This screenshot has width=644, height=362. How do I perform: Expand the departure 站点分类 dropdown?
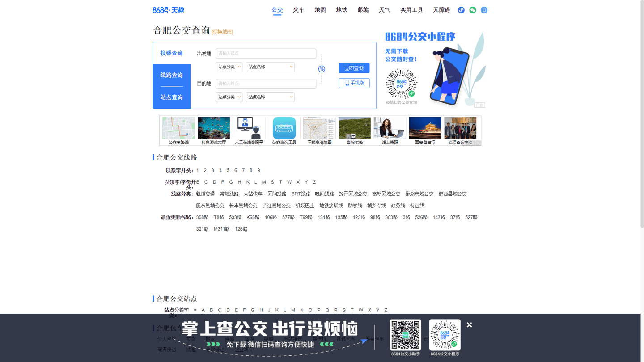click(229, 67)
